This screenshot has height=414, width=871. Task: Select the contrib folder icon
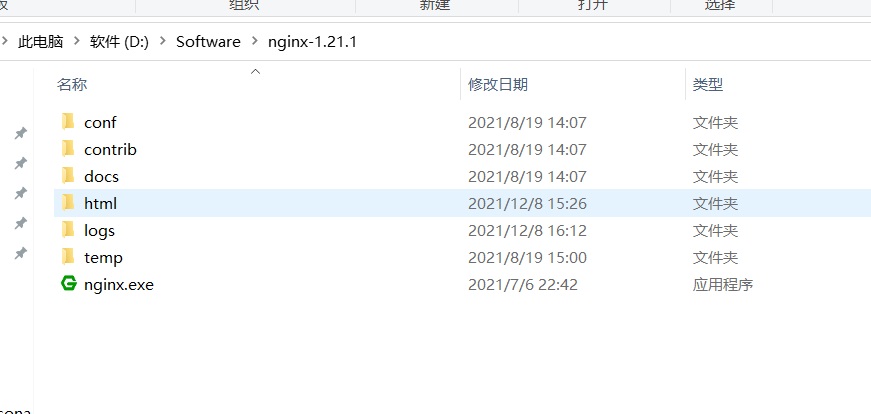(x=68, y=149)
